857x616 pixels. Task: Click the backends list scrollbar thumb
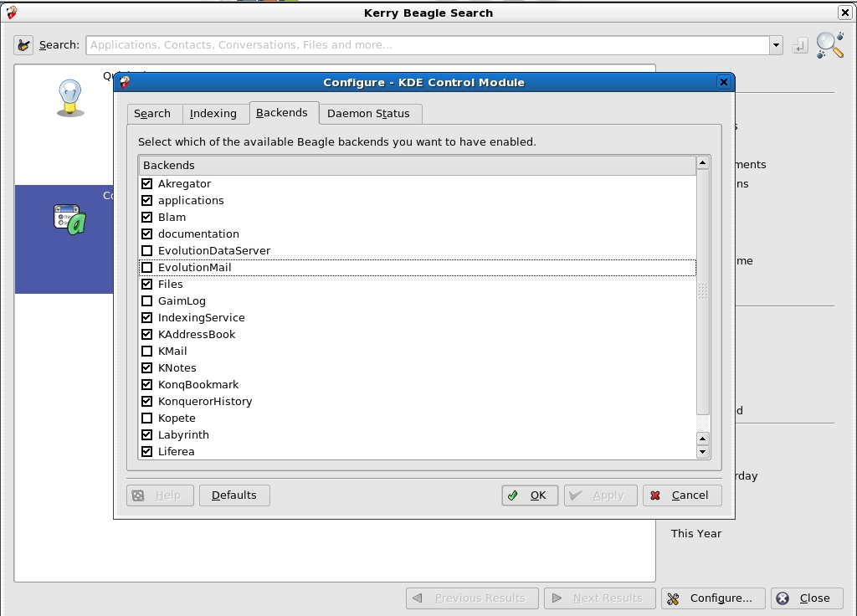(x=703, y=292)
